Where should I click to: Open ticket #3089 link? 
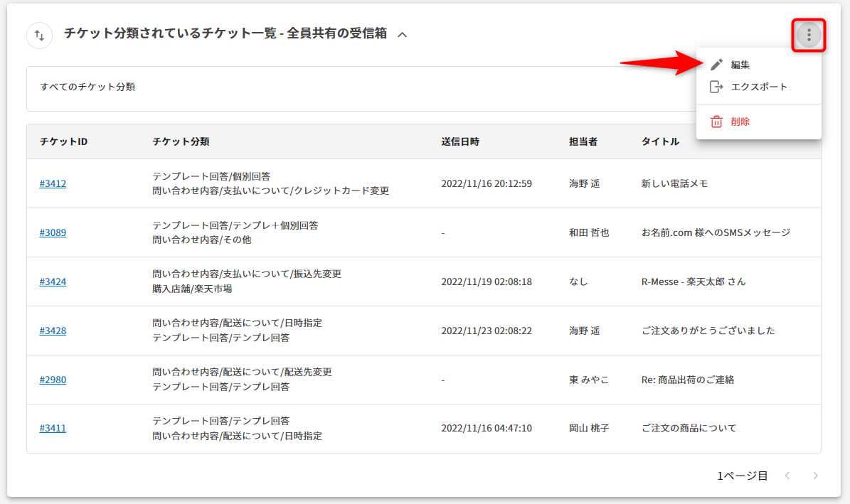coord(53,232)
